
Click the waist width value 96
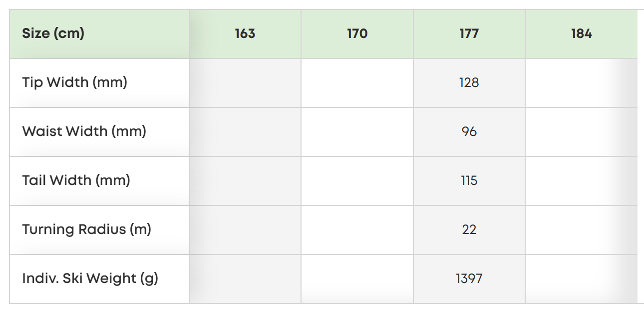pyautogui.click(x=469, y=132)
